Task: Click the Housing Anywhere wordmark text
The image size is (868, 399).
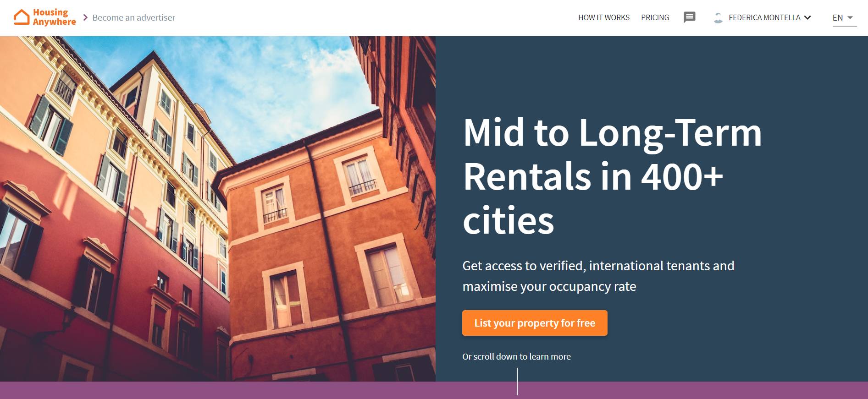Action: [54, 17]
